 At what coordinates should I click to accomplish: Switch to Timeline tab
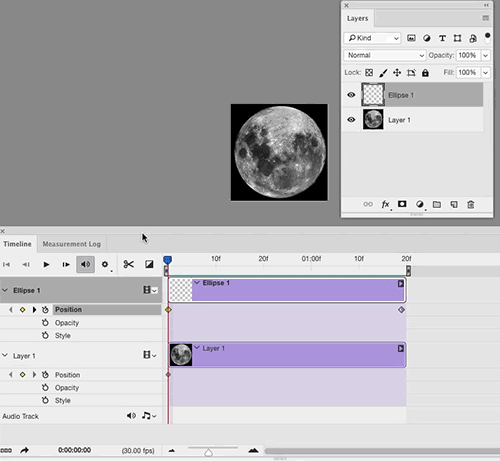[17, 244]
